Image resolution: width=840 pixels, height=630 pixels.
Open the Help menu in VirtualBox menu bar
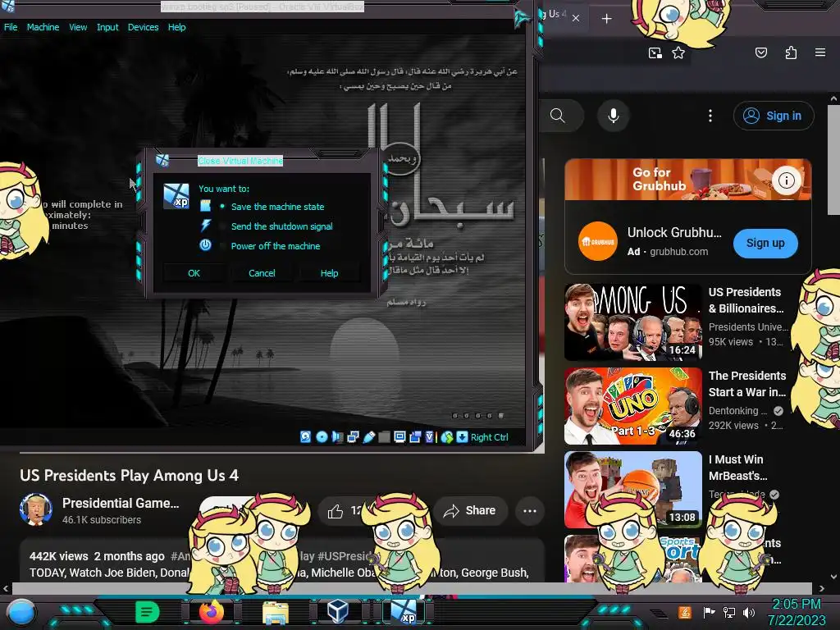177,27
